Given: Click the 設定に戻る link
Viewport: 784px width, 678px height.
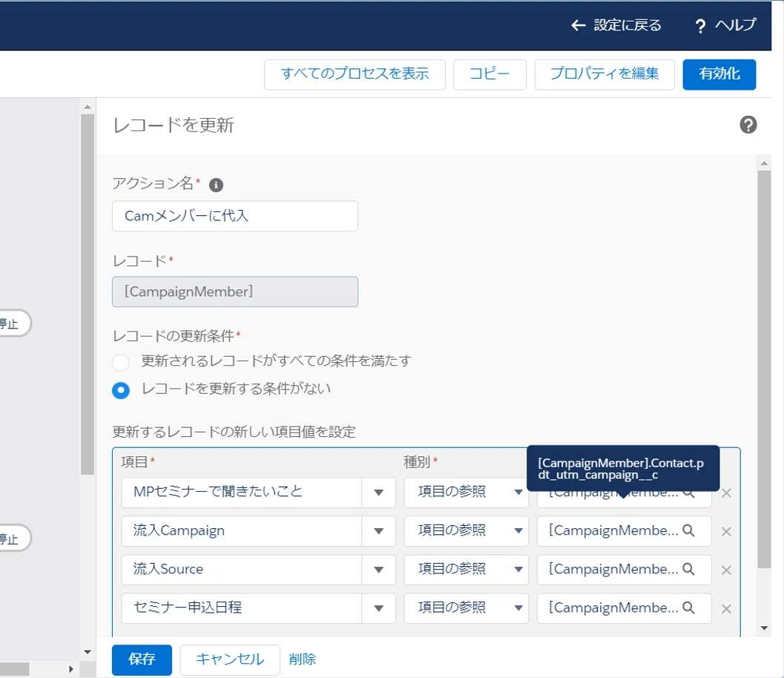Looking at the screenshot, I should pos(627,25).
